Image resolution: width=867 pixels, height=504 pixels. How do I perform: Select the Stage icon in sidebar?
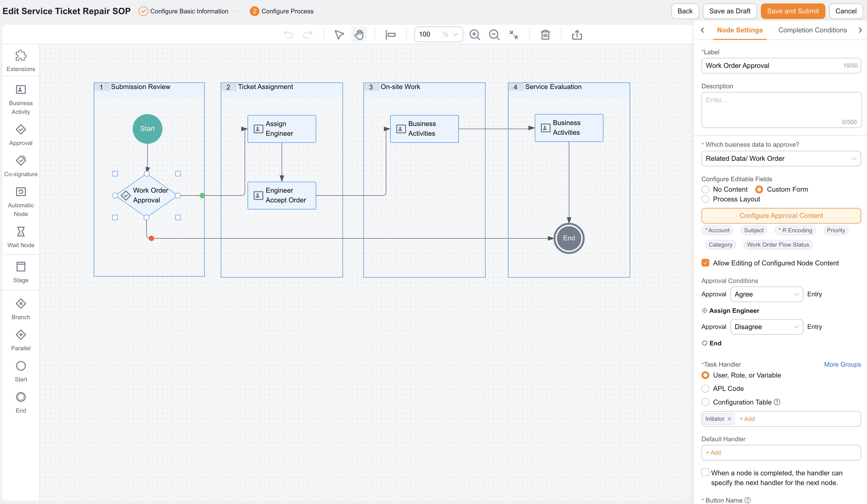pyautogui.click(x=21, y=267)
